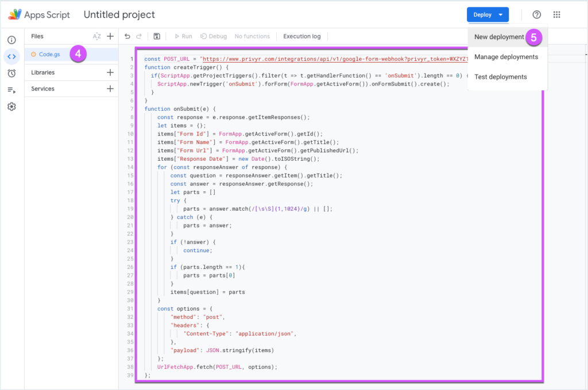Run the script with Run button

[183, 36]
